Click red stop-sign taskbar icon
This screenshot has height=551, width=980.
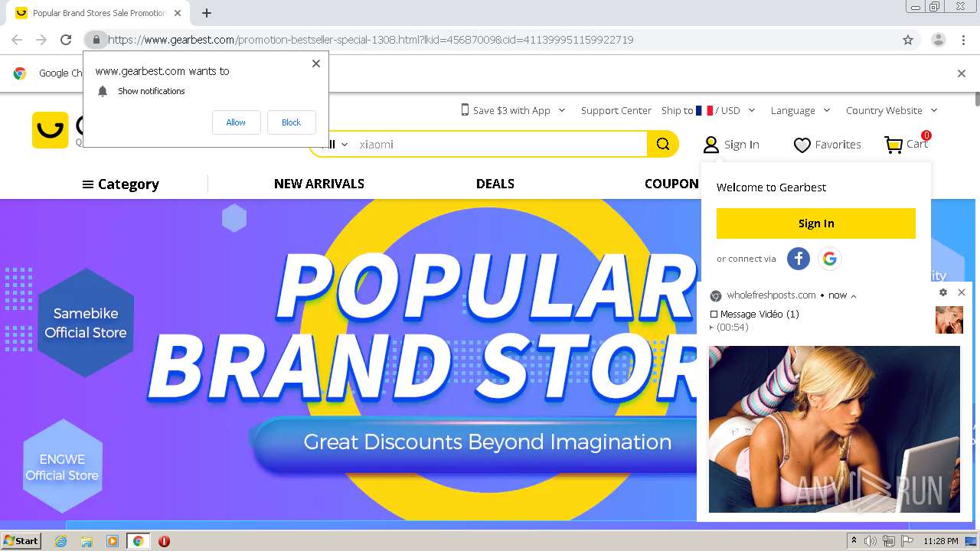point(164,541)
